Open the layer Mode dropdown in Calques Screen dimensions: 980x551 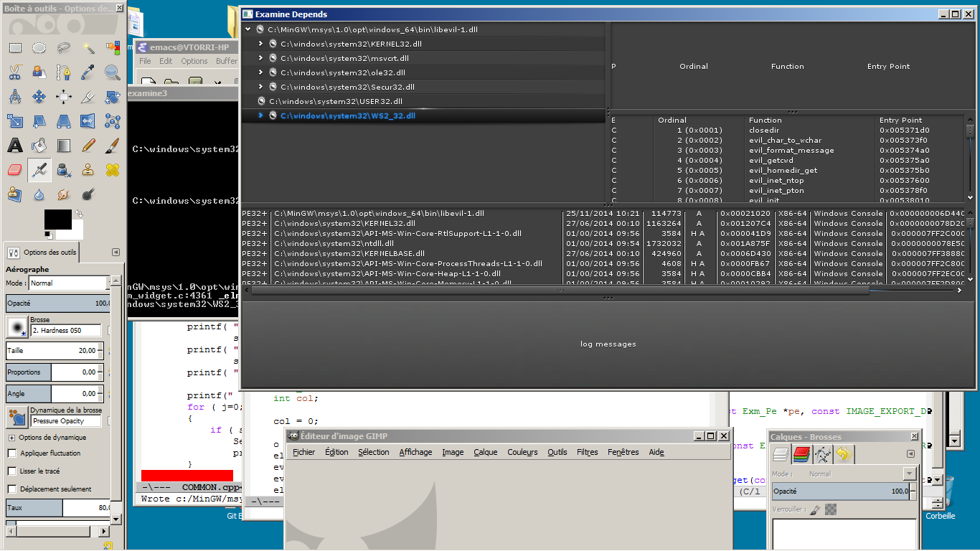(910, 474)
